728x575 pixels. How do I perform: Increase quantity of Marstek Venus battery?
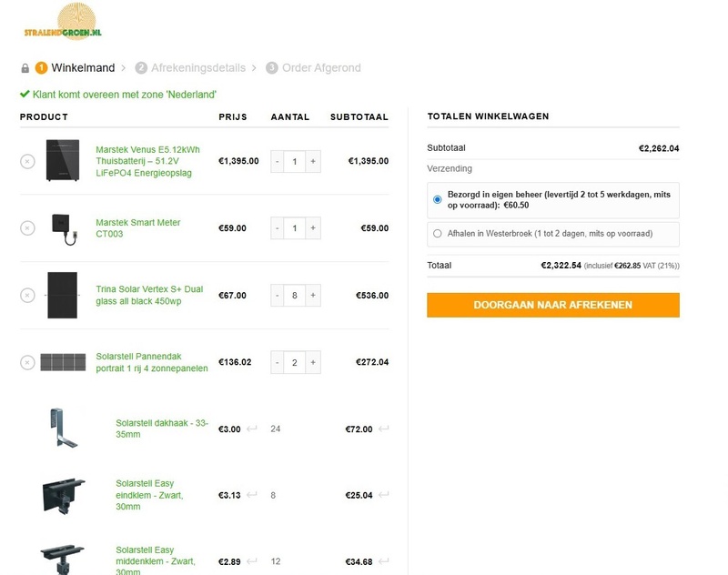(x=313, y=162)
